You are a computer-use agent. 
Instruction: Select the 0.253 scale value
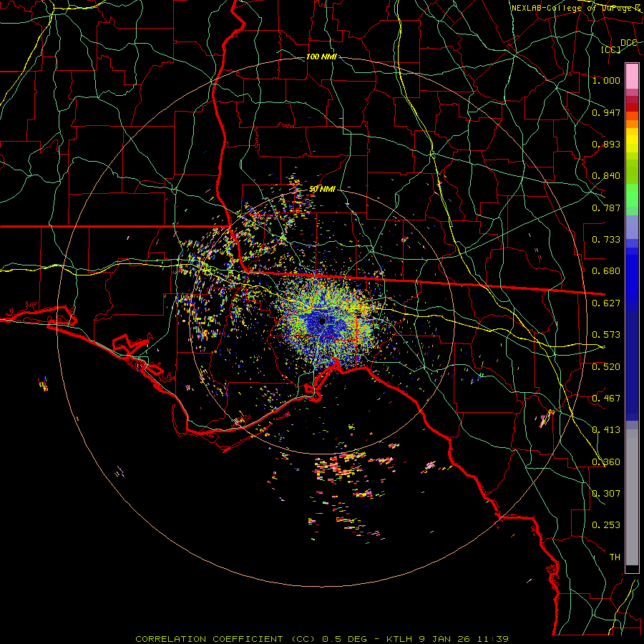point(606,525)
